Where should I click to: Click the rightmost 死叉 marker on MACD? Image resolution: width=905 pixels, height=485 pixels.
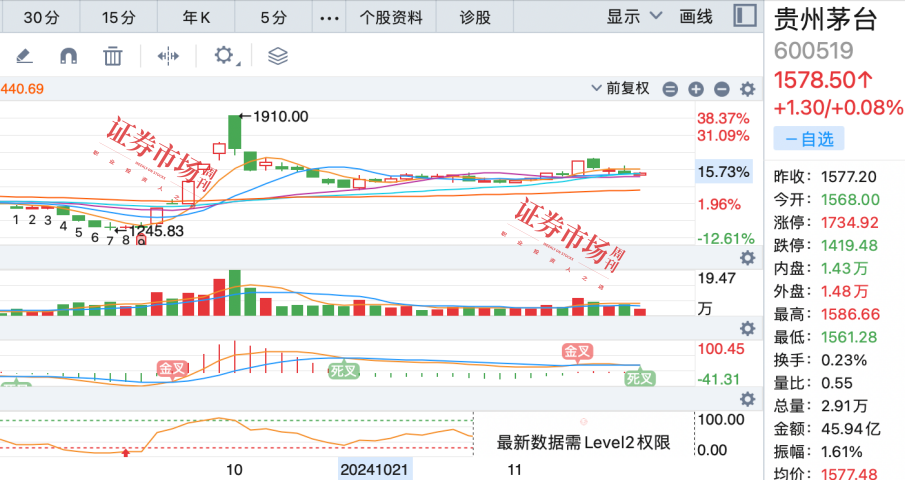(x=640, y=378)
